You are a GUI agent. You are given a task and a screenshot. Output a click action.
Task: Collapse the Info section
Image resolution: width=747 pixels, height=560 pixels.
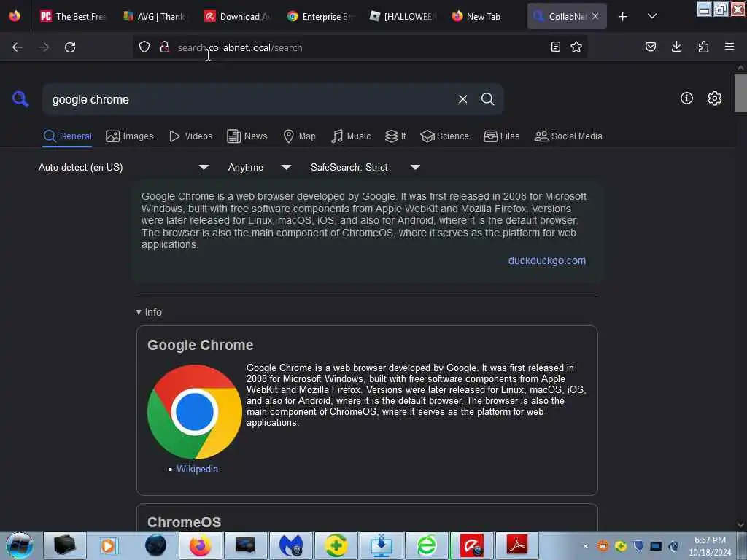click(149, 312)
